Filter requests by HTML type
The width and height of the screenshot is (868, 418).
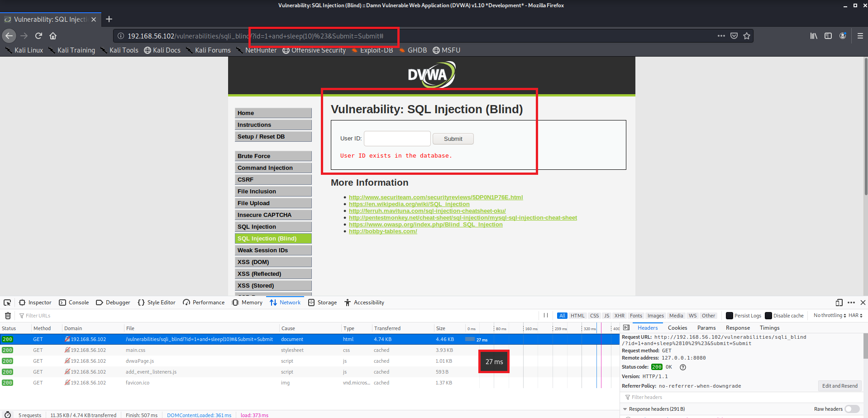577,316
